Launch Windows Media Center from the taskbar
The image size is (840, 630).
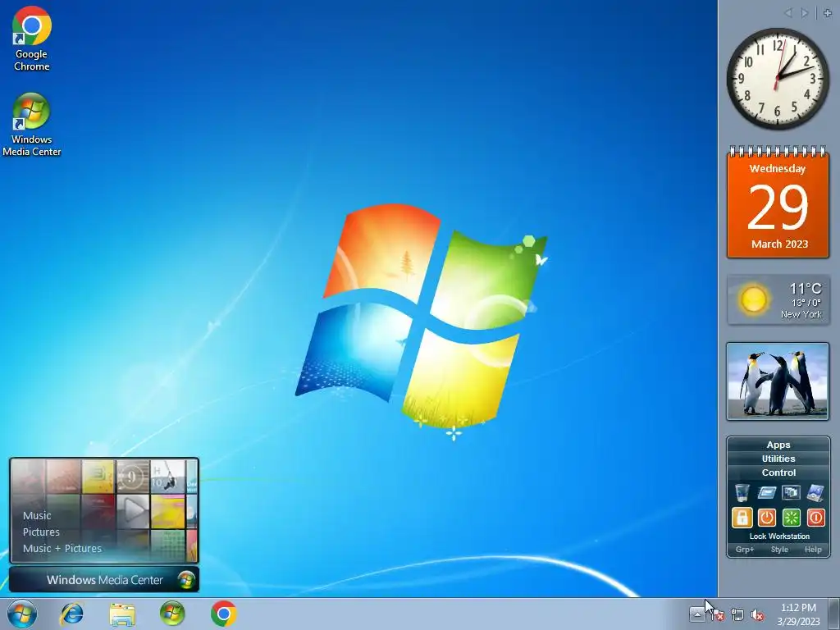point(172,614)
